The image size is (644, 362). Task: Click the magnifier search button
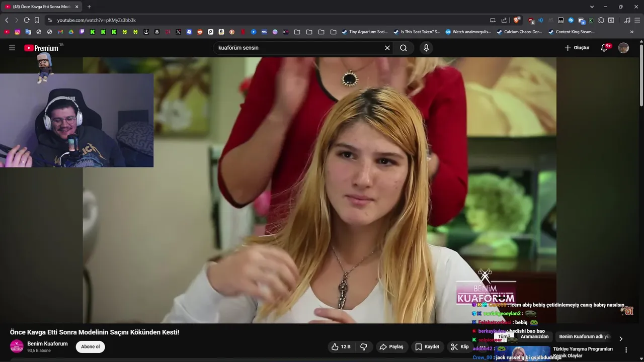tap(404, 48)
